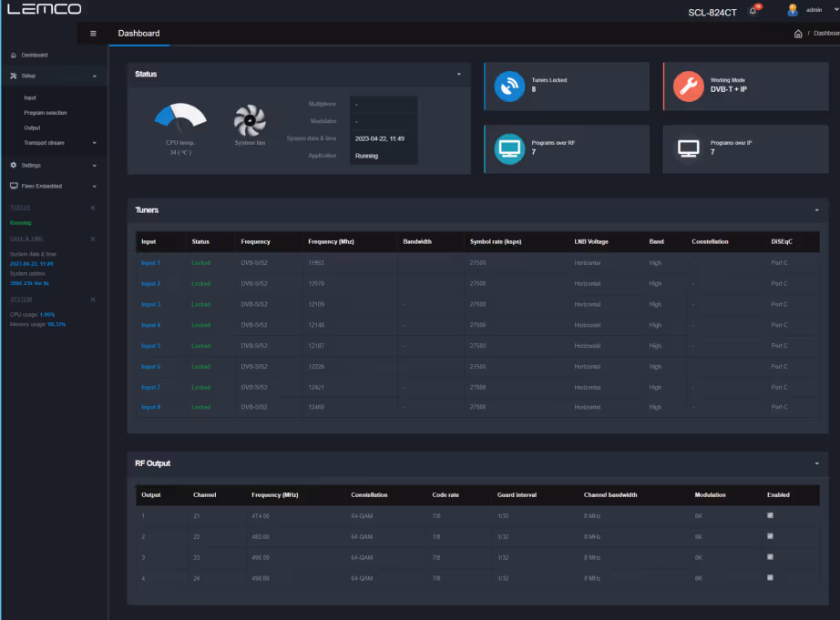Select the Dashboard tab header
The height and width of the screenshot is (620, 840).
(x=138, y=33)
